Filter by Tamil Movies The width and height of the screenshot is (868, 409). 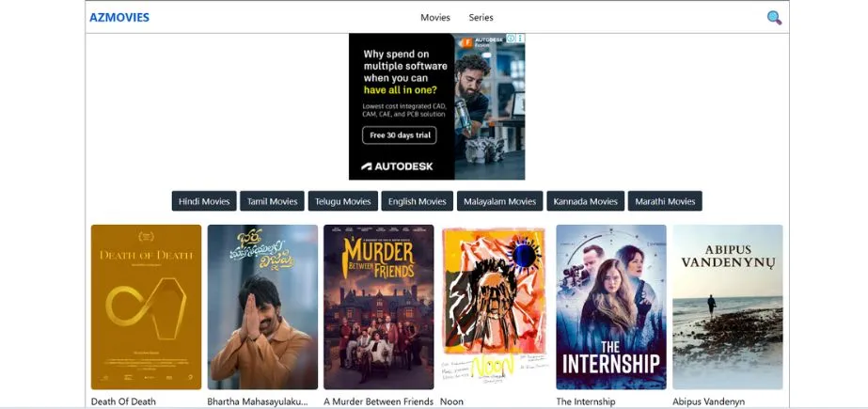coord(273,201)
